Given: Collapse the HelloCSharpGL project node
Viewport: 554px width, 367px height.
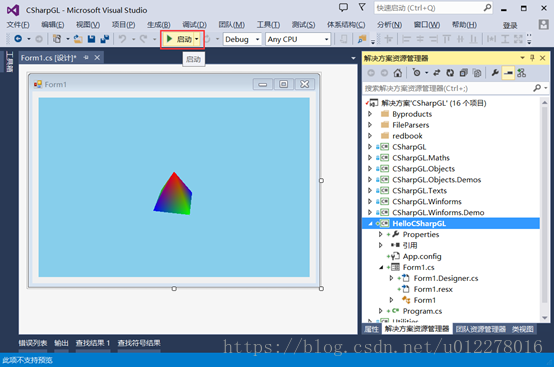Looking at the screenshot, I should (x=370, y=224).
